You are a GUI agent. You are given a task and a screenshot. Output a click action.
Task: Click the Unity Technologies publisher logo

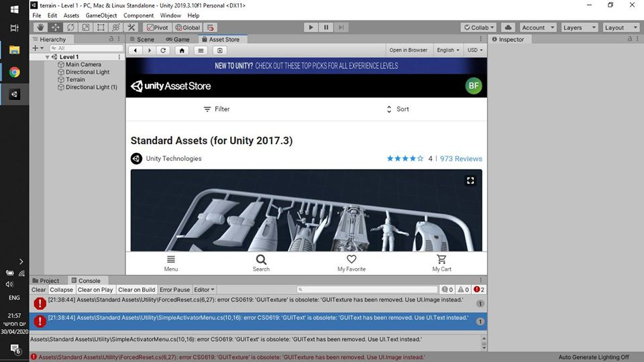click(136, 158)
